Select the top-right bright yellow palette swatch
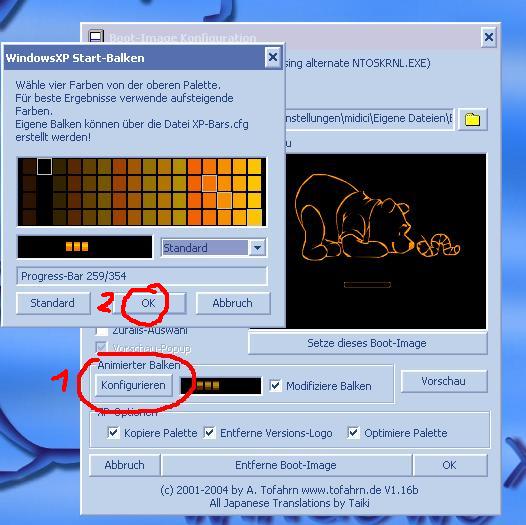 (255, 166)
